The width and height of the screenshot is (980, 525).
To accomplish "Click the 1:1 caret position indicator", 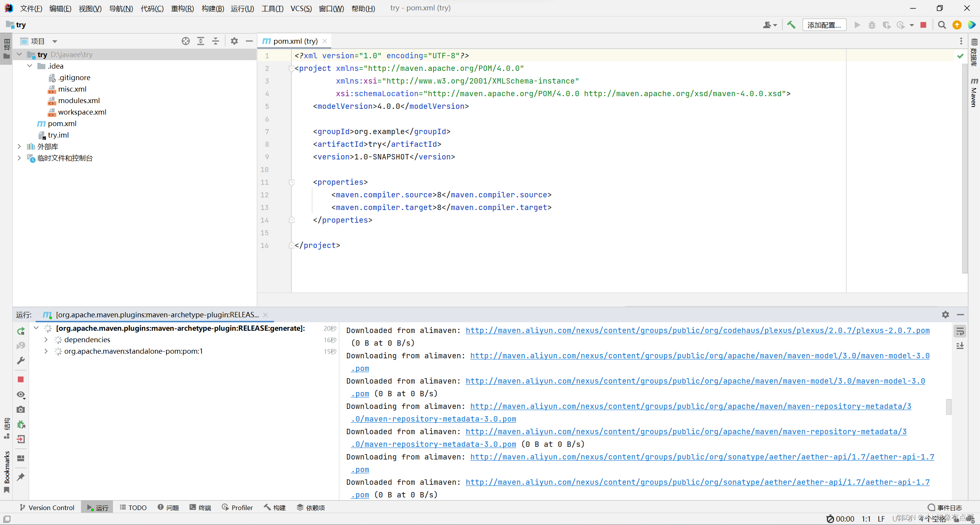I will coord(866,519).
